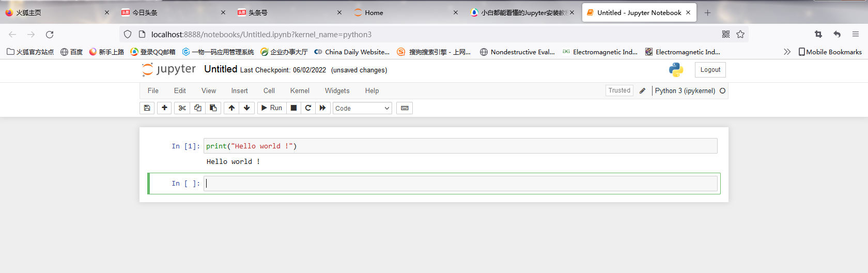Viewport: 868px width, 273px height.
Task: Show more bookmarks chevron
Action: (x=787, y=52)
